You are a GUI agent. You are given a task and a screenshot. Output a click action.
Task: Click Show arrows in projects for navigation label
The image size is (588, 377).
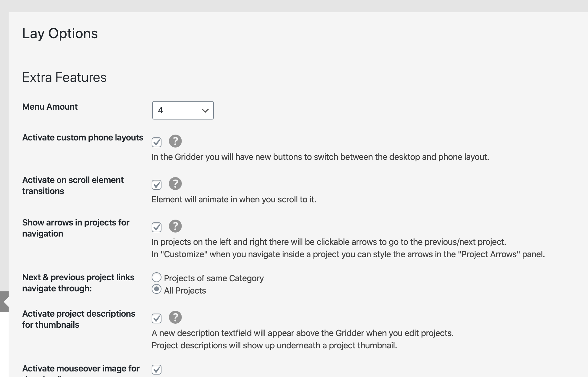pyautogui.click(x=76, y=228)
